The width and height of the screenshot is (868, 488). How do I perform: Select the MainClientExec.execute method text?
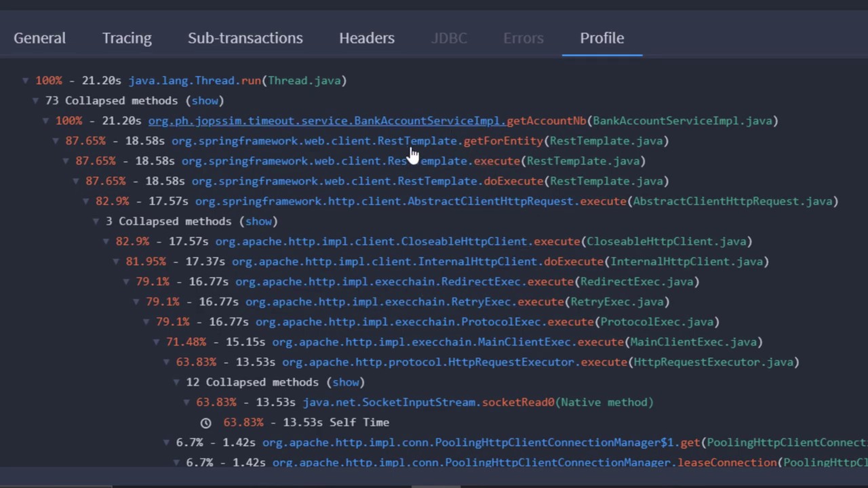click(x=448, y=342)
